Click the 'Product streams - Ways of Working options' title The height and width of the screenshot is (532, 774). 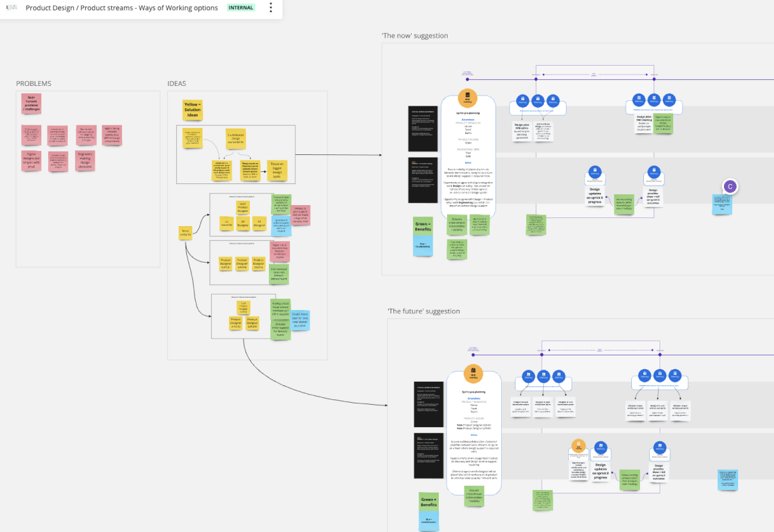[149, 8]
